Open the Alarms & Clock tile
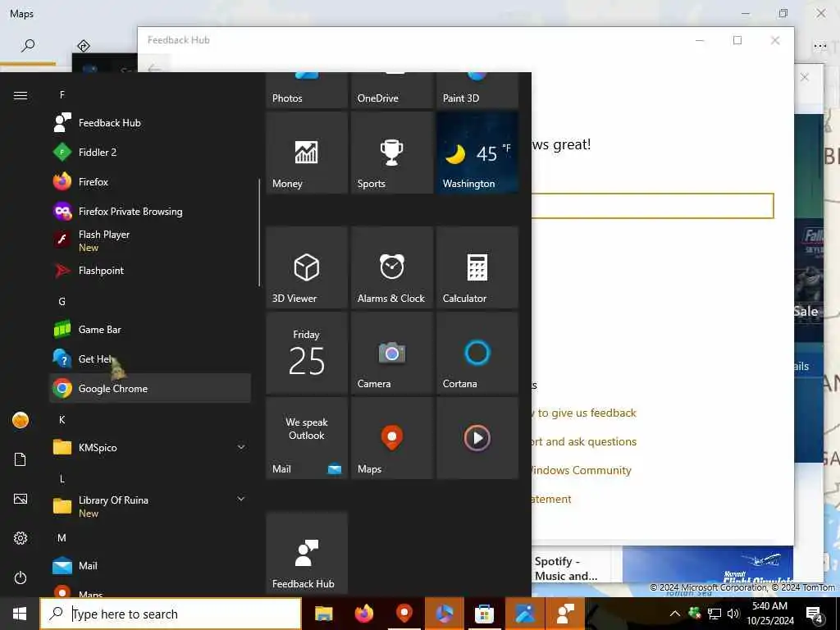Screen dimensions: 840x630 [392, 267]
